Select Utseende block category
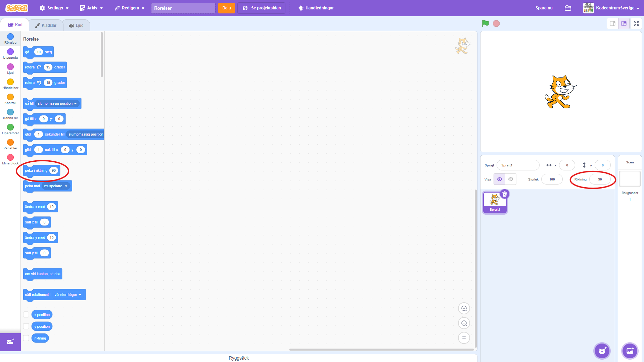The height and width of the screenshot is (362, 644). (10, 54)
